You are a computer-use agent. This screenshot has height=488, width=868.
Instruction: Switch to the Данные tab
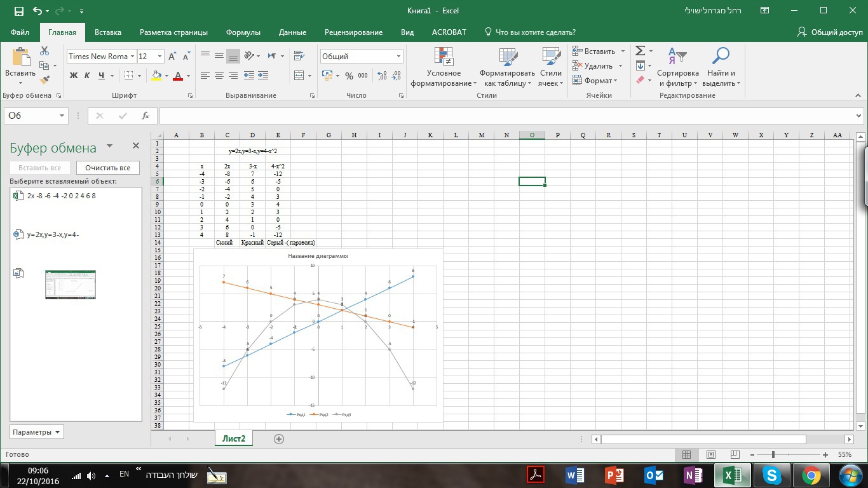[x=292, y=32]
